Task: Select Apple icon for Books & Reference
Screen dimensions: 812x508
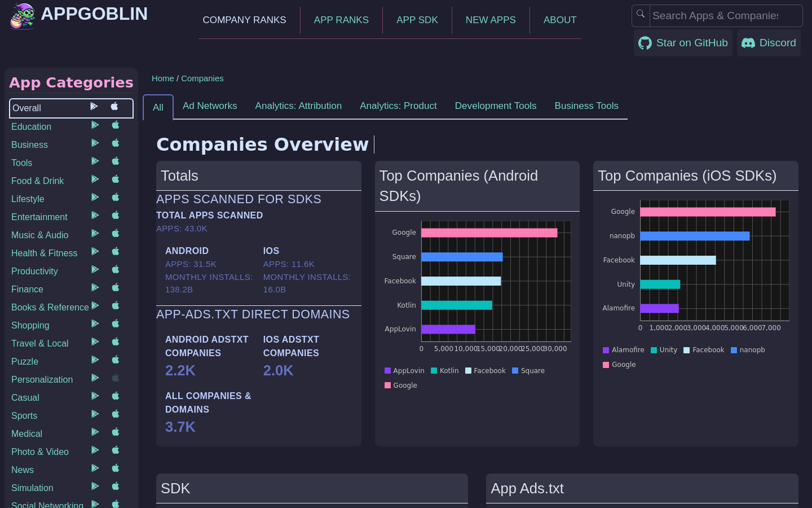Action: (116, 305)
